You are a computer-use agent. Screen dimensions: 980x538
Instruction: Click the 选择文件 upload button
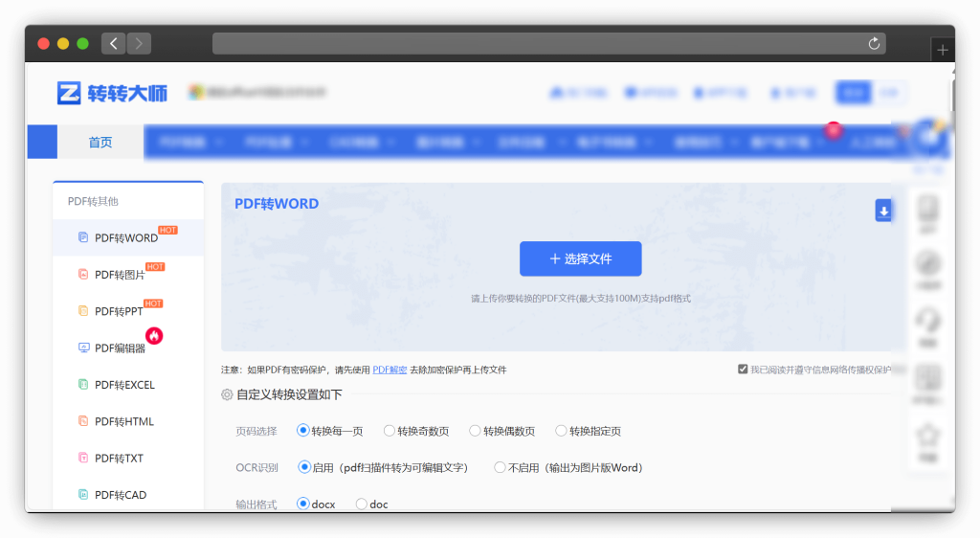tap(581, 258)
